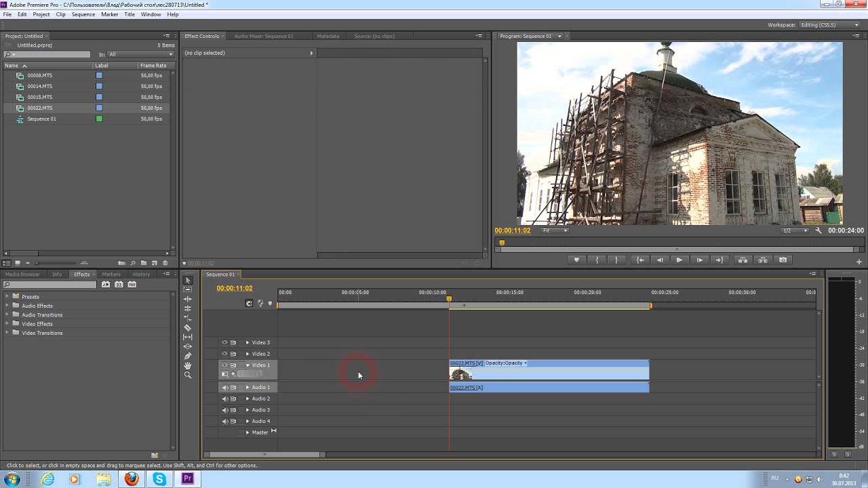Select the Pen tool in the tools panel
Viewport: 868px width, 488px height.
pyautogui.click(x=188, y=356)
